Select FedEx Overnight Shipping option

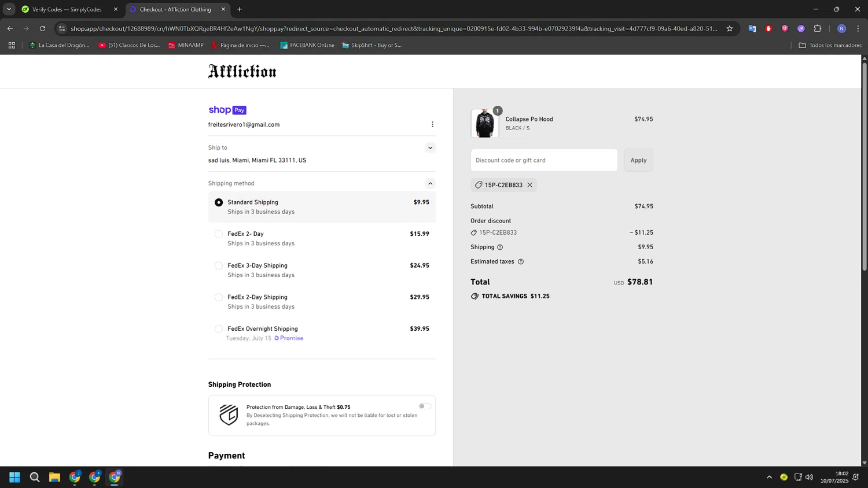click(322, 333)
